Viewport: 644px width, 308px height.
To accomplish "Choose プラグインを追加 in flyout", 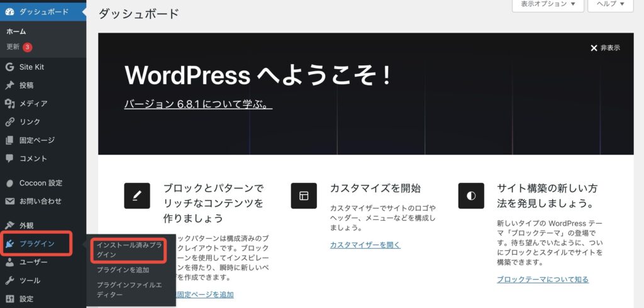I will click(123, 270).
